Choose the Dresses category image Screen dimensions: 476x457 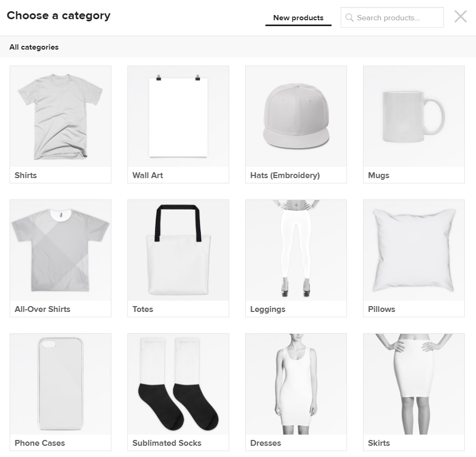coord(296,384)
